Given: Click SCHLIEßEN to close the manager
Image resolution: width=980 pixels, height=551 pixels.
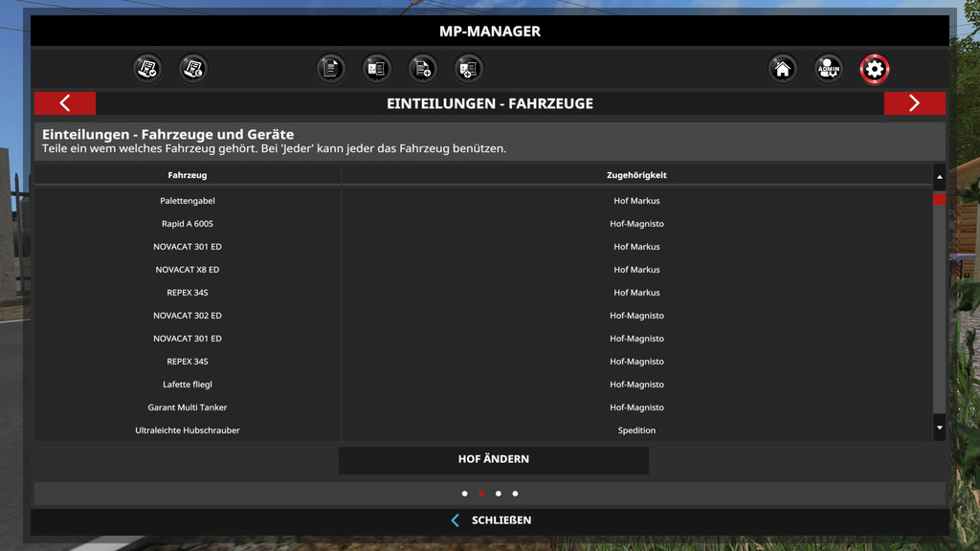Looking at the screenshot, I should (491, 520).
